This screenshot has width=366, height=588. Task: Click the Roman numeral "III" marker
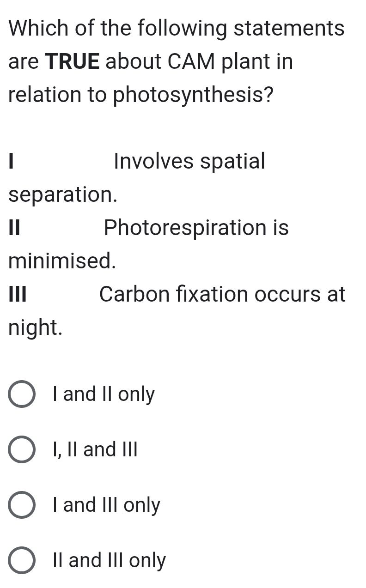17,295
